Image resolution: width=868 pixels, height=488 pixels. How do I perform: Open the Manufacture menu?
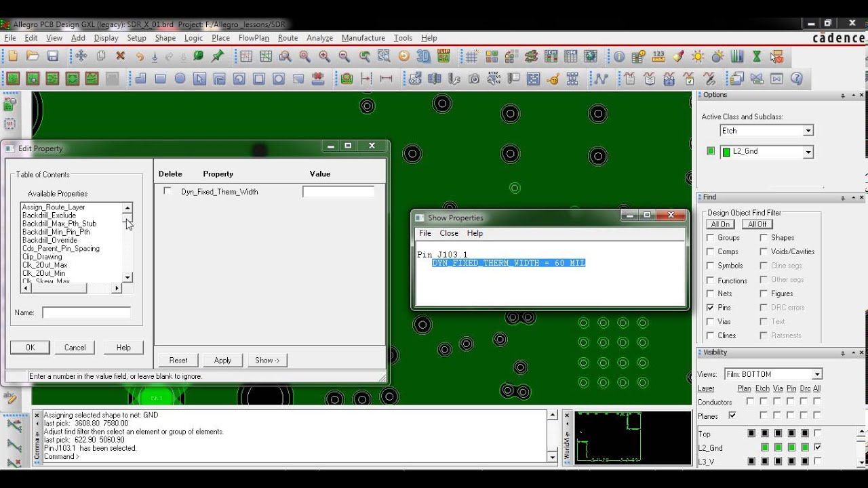[363, 38]
